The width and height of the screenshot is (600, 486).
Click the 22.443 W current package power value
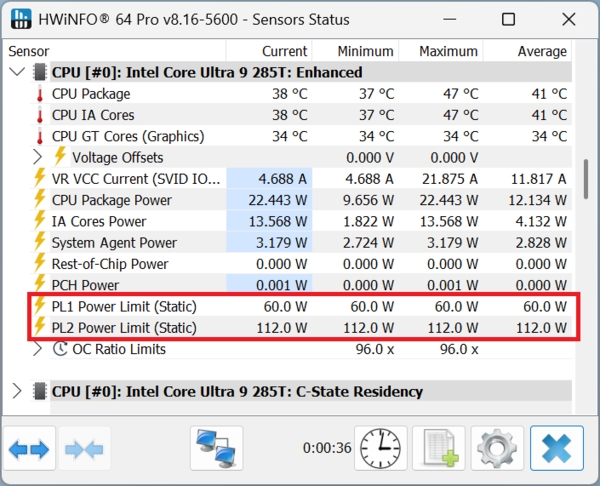277,200
